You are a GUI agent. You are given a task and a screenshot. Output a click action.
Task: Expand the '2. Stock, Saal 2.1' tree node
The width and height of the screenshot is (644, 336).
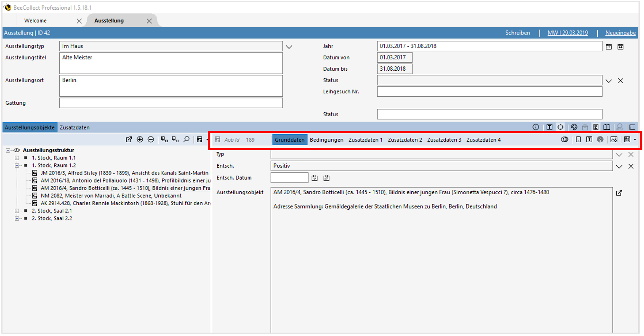(x=17, y=211)
